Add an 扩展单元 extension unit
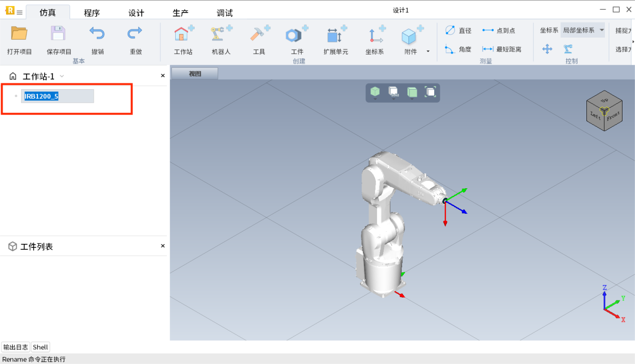 [x=336, y=35]
